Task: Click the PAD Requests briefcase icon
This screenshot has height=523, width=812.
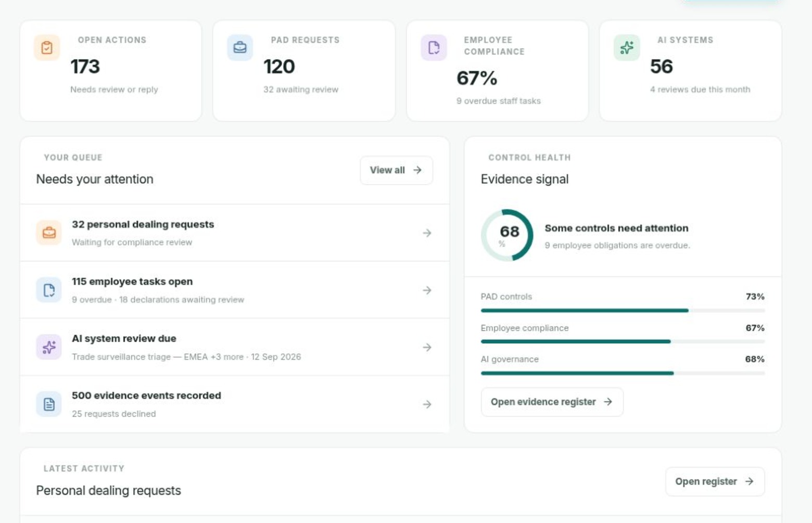Action: [x=240, y=48]
